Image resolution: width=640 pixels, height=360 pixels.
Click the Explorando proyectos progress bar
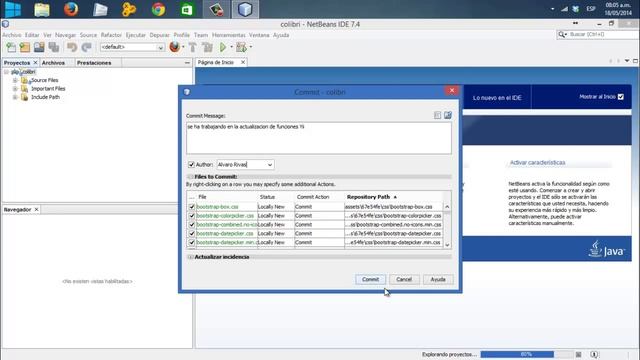[527, 354]
